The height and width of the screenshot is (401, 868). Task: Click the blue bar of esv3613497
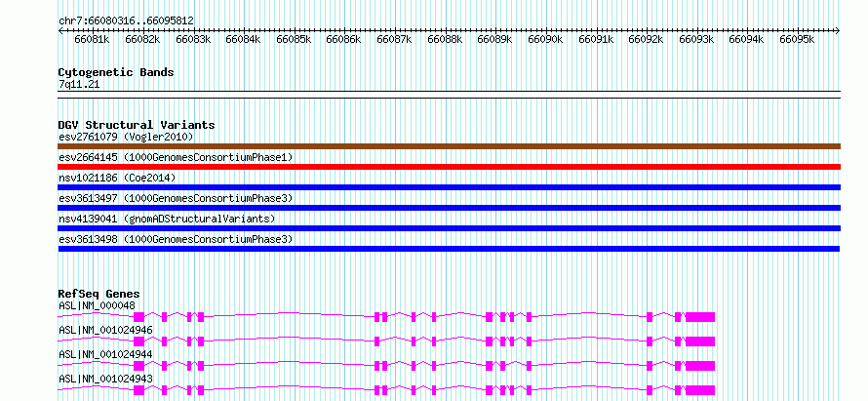click(450, 208)
